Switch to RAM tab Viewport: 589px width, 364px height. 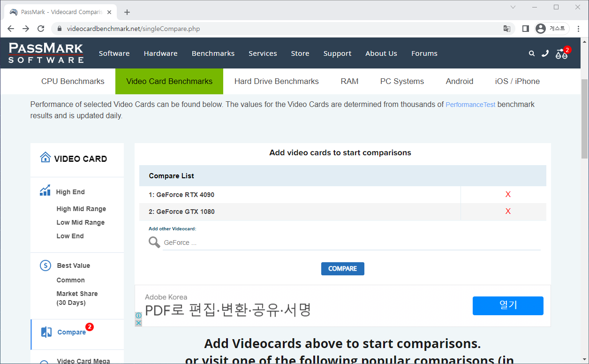point(350,81)
